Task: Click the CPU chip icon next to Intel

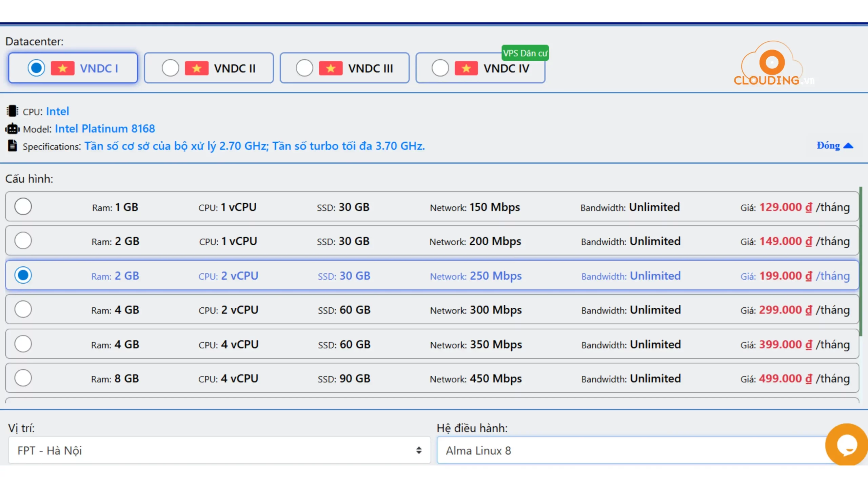Action: point(12,111)
